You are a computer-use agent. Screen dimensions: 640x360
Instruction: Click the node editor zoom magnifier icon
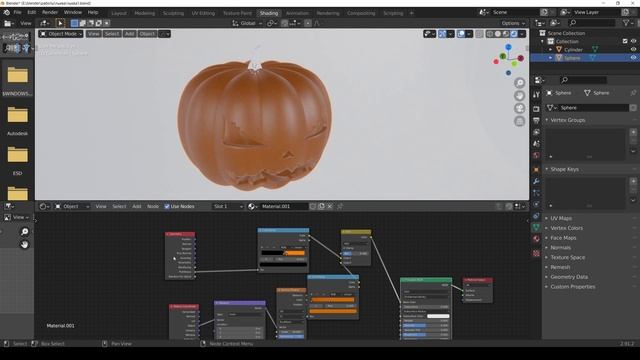(24, 232)
